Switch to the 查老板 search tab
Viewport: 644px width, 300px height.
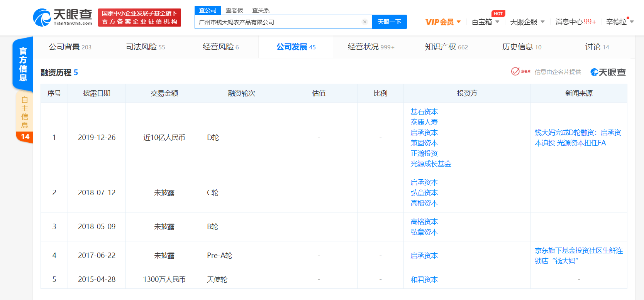point(234,10)
